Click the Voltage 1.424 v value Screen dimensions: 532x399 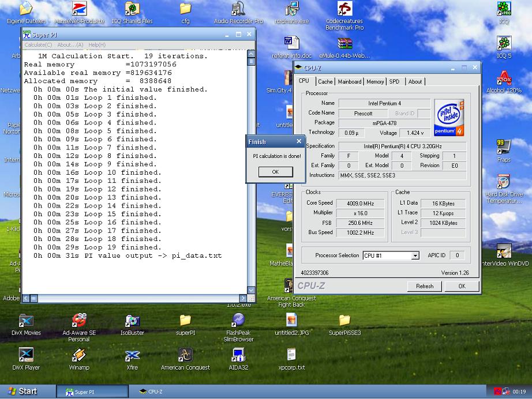click(415, 133)
